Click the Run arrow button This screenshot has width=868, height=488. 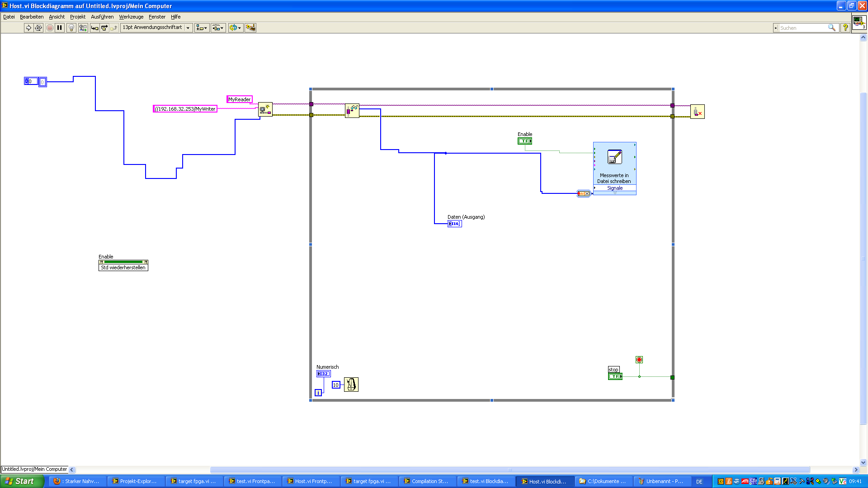click(x=28, y=28)
